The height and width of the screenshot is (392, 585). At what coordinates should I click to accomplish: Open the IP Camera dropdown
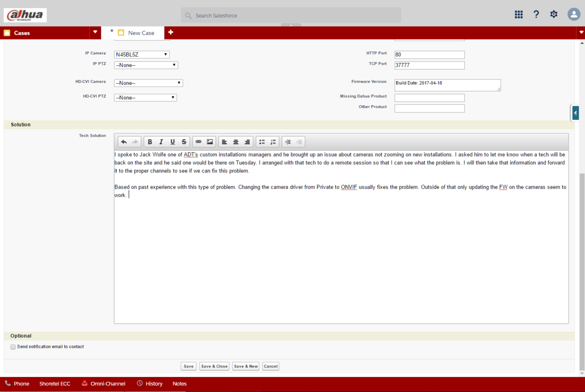pos(142,55)
